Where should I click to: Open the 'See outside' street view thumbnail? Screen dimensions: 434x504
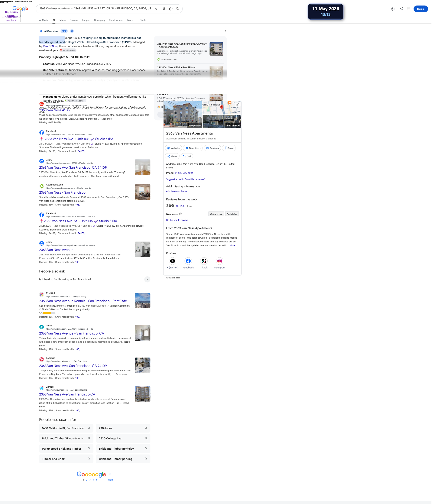[223, 122]
